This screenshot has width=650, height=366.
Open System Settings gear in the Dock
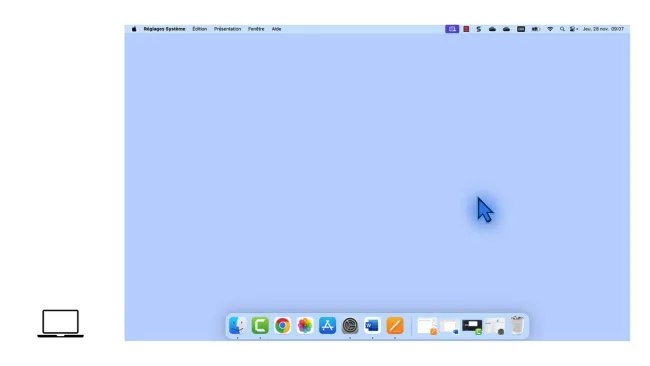coord(350,325)
